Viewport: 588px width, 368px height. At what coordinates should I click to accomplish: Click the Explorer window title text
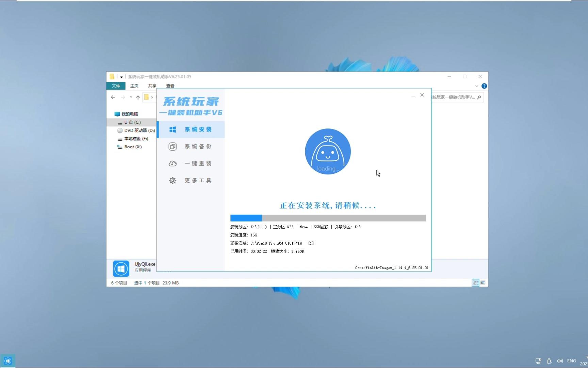[x=160, y=77]
